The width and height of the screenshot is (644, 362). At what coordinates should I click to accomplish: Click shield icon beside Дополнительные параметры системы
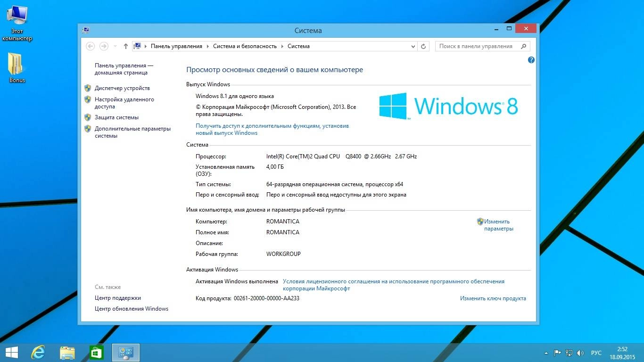point(87,129)
